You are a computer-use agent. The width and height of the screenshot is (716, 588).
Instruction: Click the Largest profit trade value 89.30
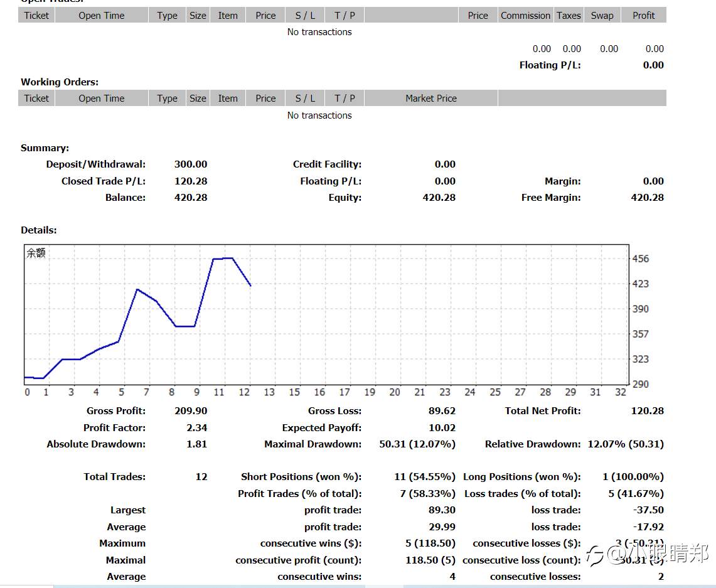(442, 510)
